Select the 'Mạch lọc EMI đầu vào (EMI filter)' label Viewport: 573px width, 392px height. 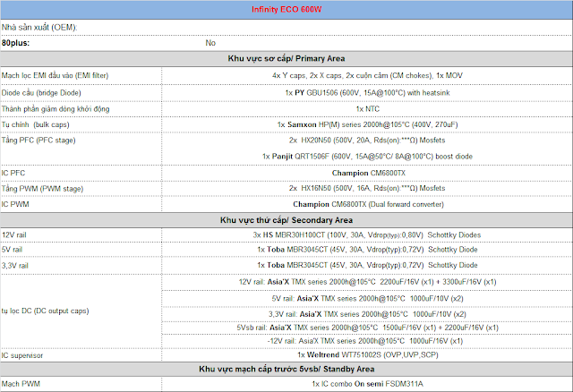55,75
